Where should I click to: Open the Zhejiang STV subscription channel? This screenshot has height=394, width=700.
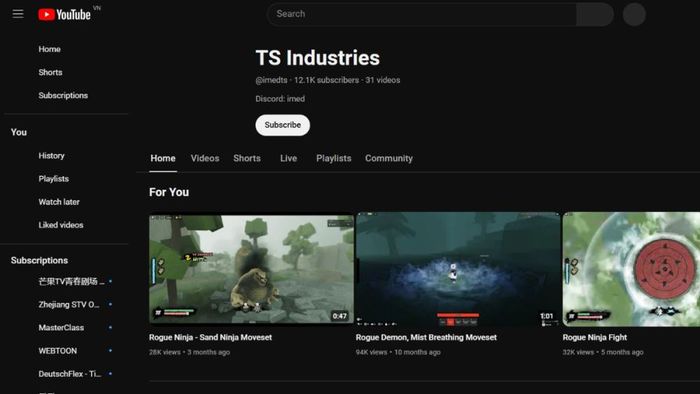point(69,305)
